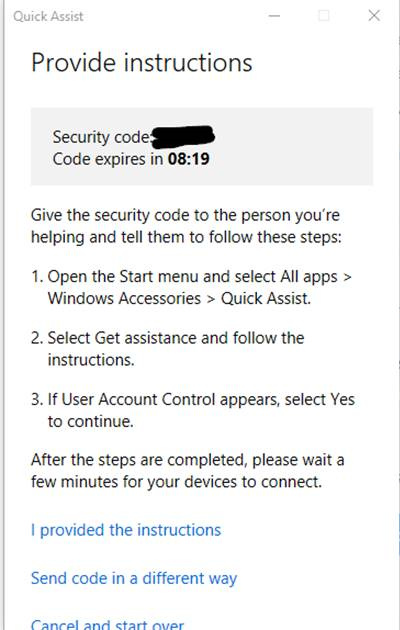Click the "After the steps are completed" paragraph

click(x=188, y=470)
